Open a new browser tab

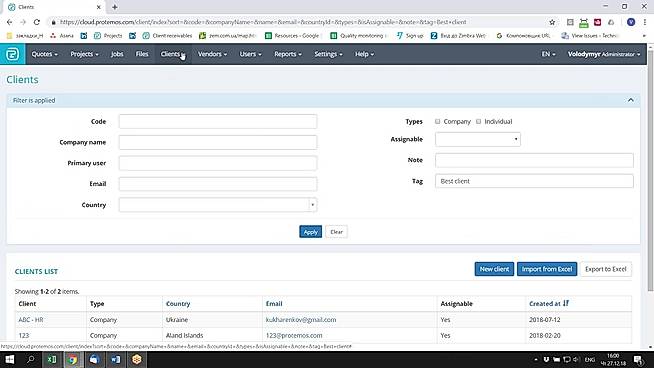[115, 7]
